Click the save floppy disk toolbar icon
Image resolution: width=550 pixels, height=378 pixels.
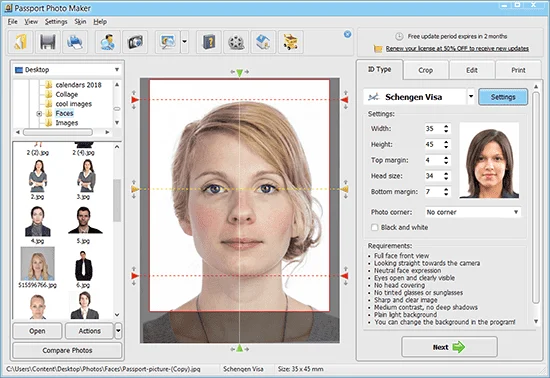pyautogui.click(x=48, y=42)
